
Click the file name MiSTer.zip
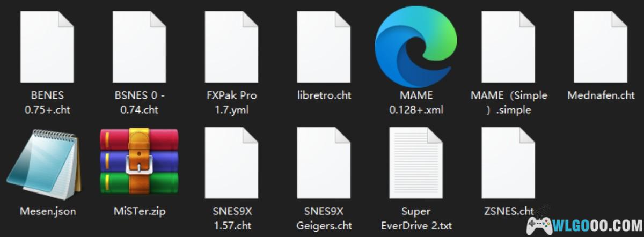[x=140, y=211]
